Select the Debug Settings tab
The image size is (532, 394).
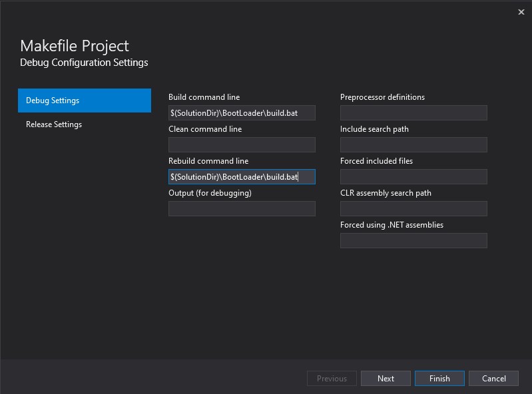coord(85,100)
